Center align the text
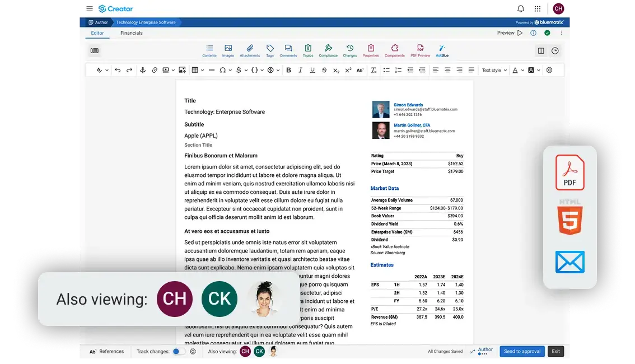635x364 pixels. (447, 70)
